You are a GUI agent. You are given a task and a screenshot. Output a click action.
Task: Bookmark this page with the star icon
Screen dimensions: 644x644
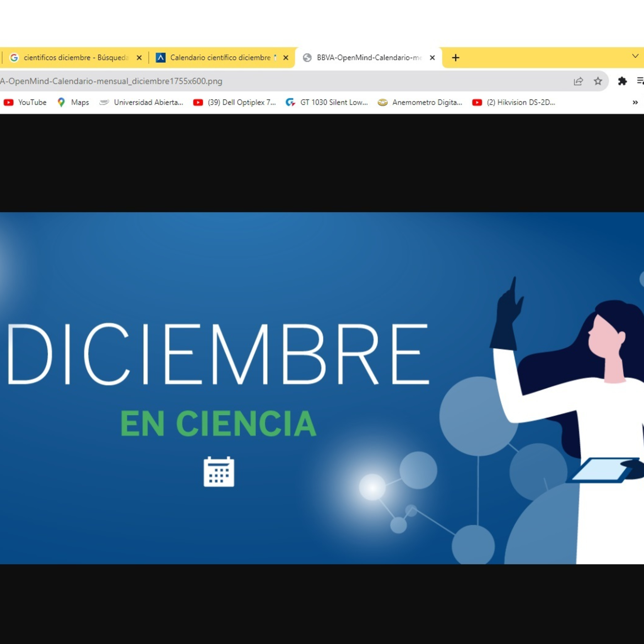pyautogui.click(x=598, y=81)
